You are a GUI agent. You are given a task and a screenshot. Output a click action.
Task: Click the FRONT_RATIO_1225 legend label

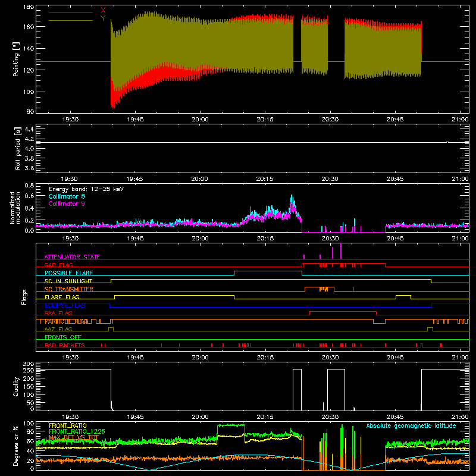coord(77,431)
